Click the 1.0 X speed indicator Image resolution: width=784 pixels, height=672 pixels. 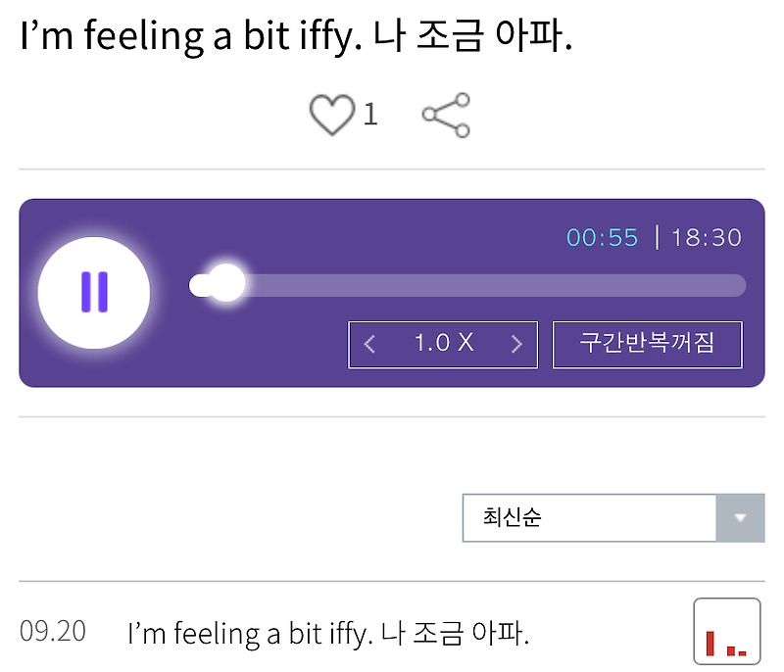443,344
